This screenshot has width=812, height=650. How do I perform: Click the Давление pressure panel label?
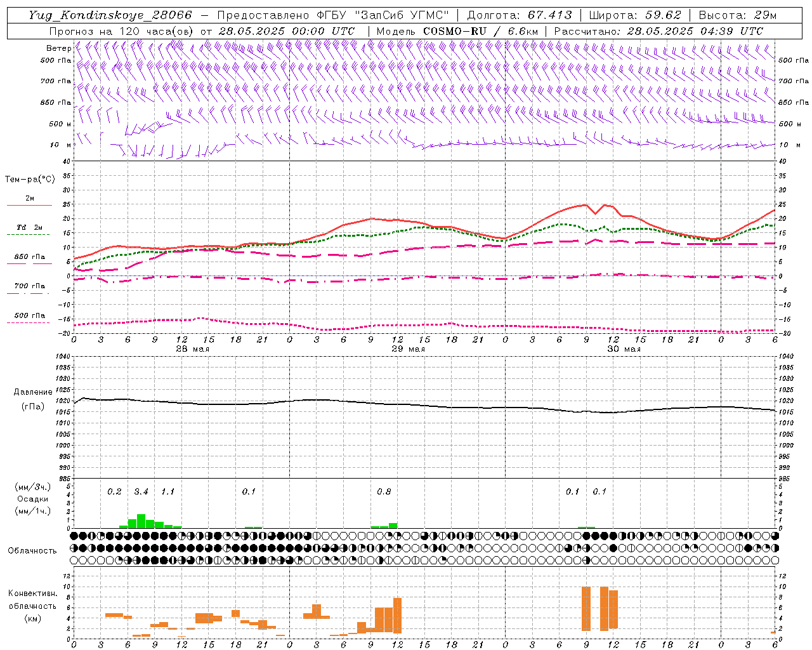tap(33, 392)
